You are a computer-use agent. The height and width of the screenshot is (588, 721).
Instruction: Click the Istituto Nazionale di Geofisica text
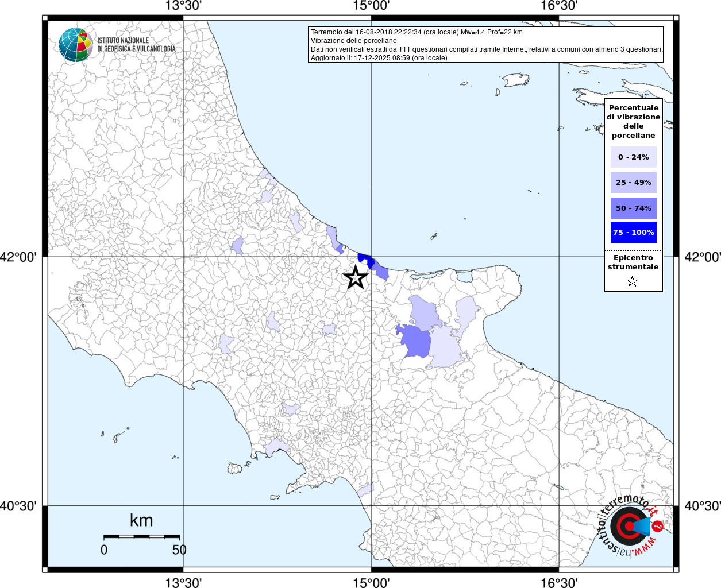pos(136,45)
